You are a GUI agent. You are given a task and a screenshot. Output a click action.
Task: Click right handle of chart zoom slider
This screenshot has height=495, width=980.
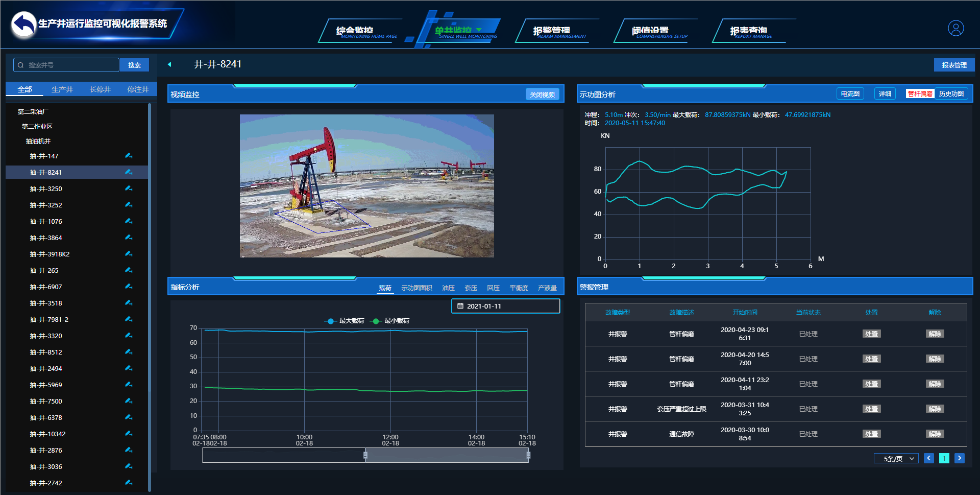(528, 455)
